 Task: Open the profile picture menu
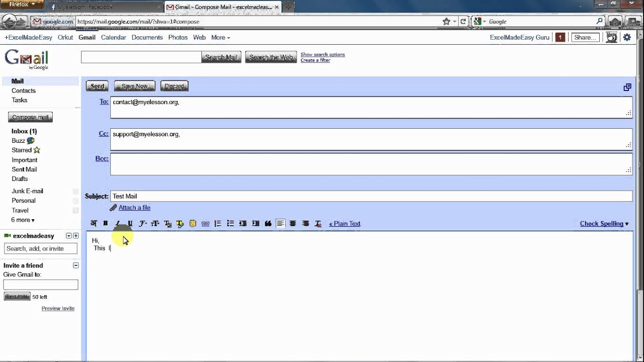pyautogui.click(x=611, y=37)
